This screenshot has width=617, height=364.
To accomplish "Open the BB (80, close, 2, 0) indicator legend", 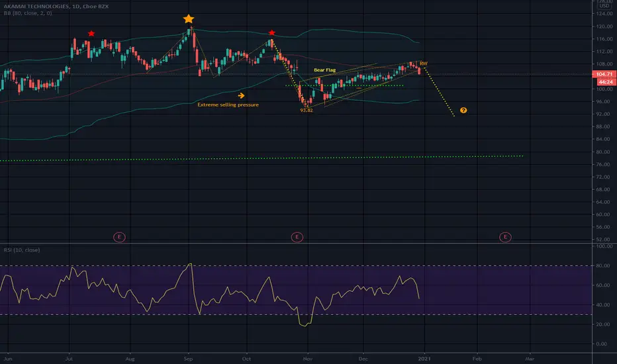I will pos(28,13).
